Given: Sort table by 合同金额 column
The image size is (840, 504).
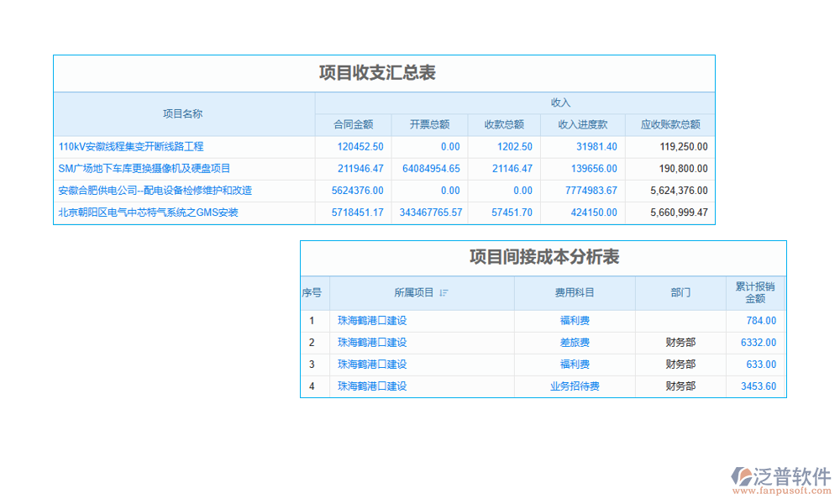Looking at the screenshot, I should [354, 123].
